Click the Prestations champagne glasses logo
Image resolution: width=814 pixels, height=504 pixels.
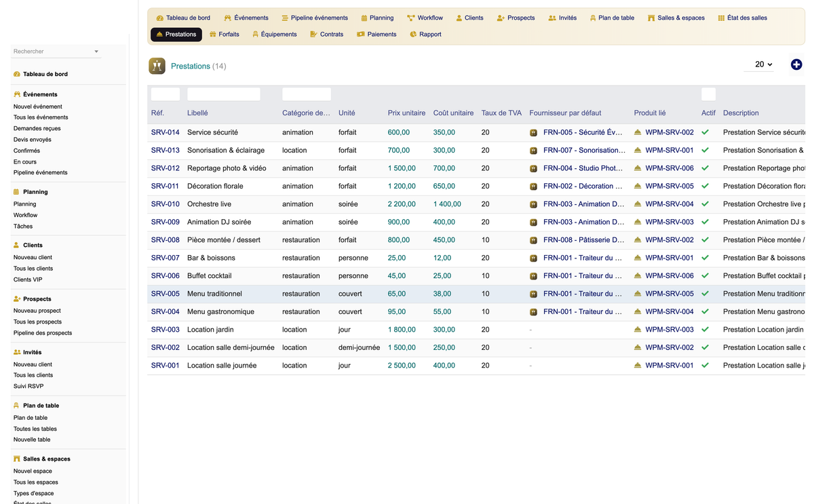(x=157, y=66)
